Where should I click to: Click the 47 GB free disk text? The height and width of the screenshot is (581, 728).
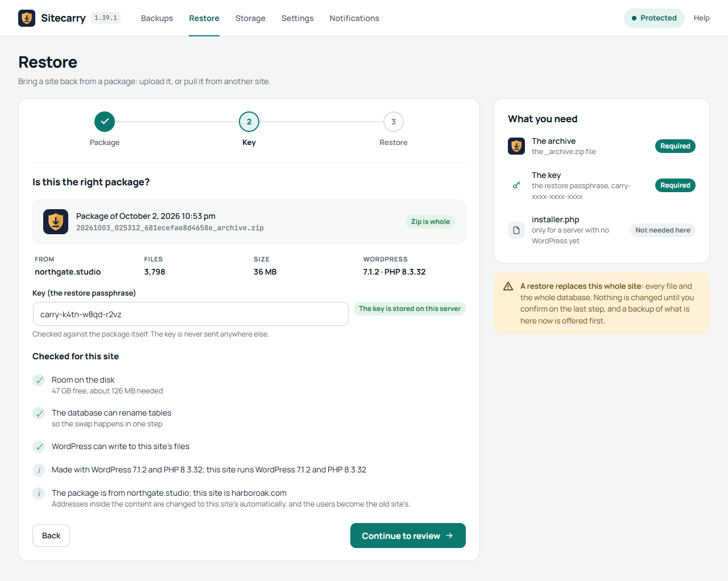[x=107, y=391]
